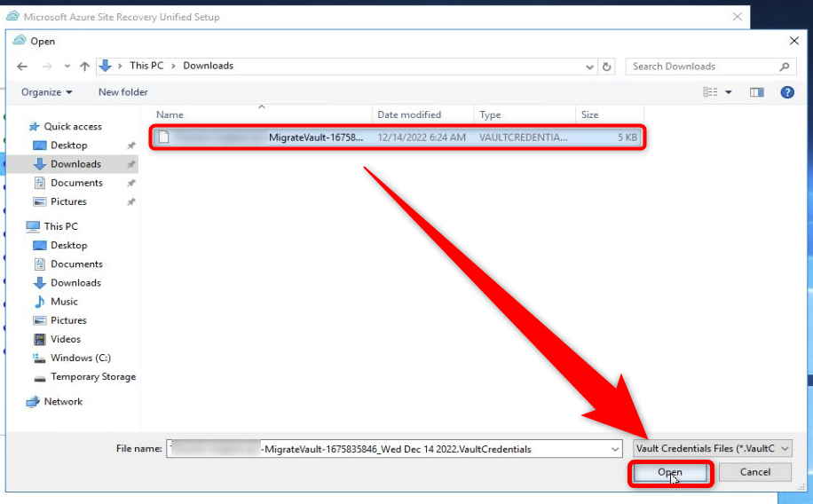Open recent locations dropdown arrow

pos(67,67)
